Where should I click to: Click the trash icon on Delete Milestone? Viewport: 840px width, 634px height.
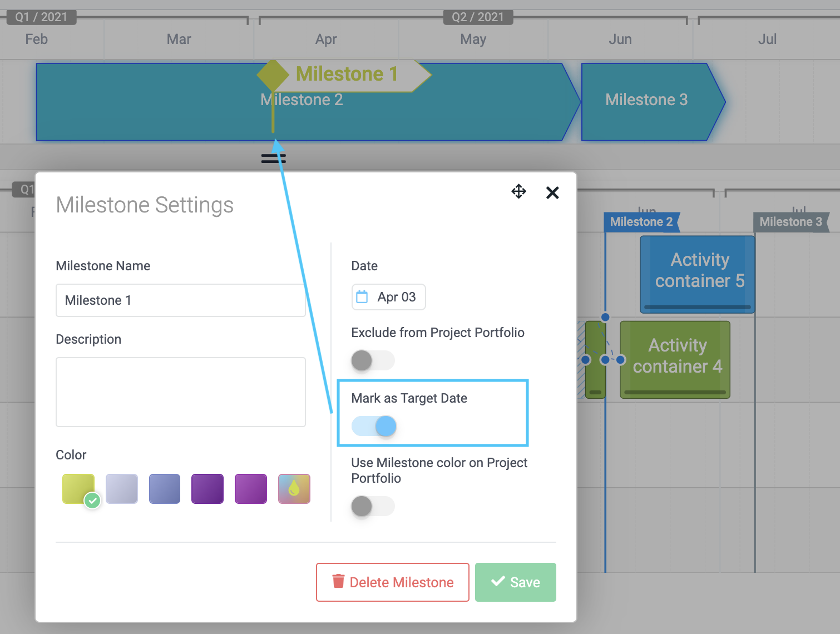[338, 581]
